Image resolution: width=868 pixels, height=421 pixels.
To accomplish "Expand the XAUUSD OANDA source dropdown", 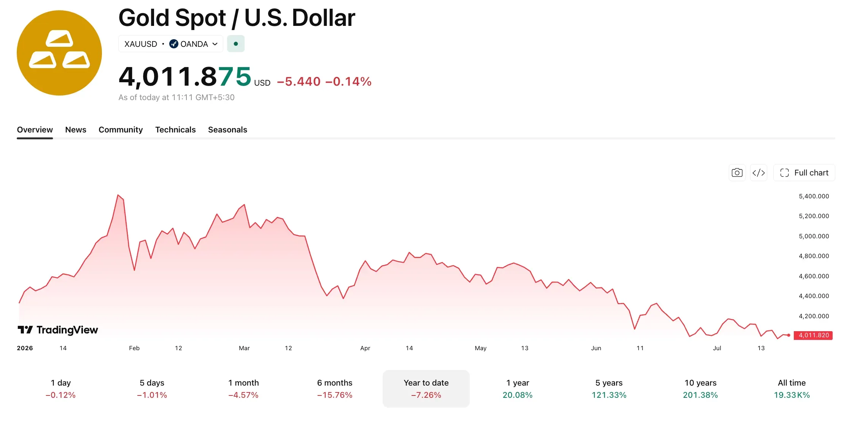I will pyautogui.click(x=171, y=44).
